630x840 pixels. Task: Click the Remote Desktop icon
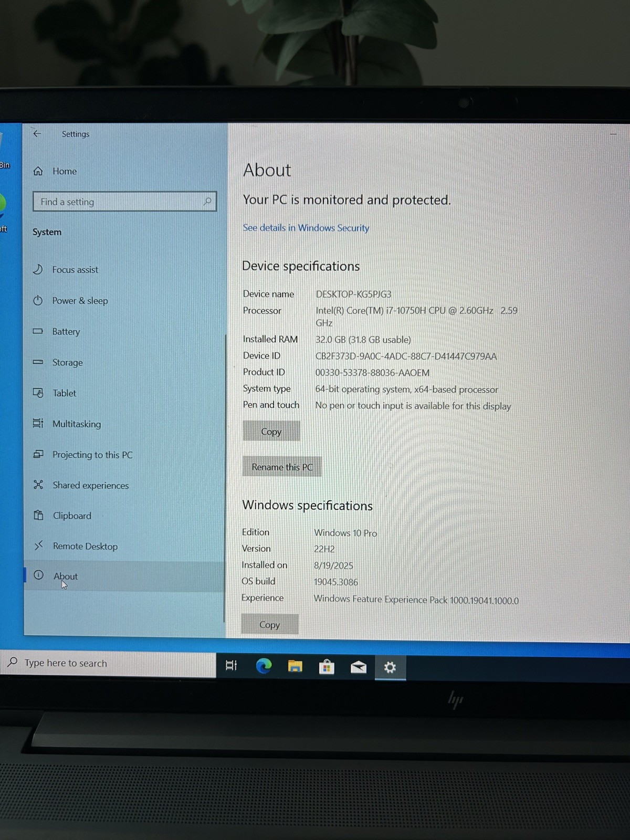click(x=38, y=545)
